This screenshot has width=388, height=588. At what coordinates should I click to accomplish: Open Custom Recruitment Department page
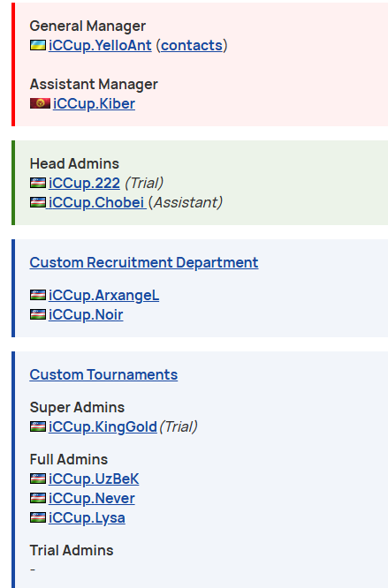tap(144, 262)
